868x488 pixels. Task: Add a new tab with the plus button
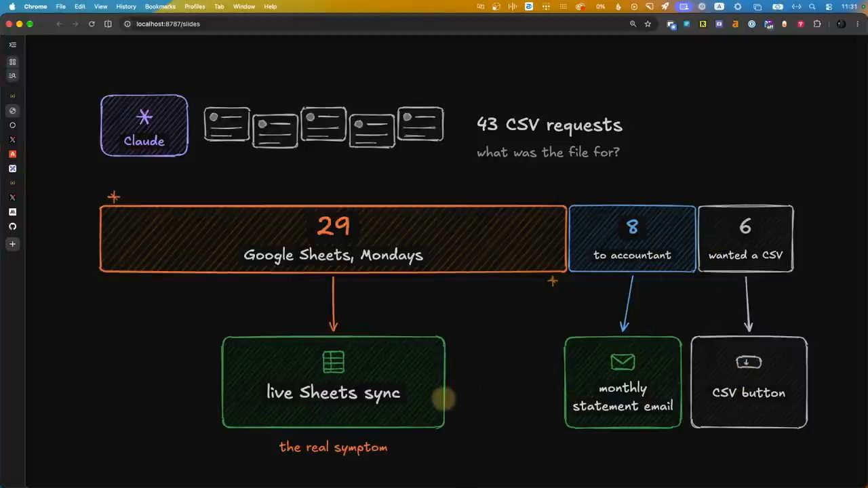[12, 244]
